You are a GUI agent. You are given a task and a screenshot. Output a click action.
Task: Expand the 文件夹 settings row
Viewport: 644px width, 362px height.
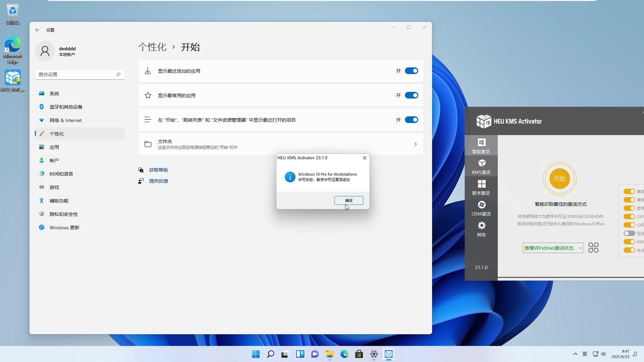click(415, 144)
